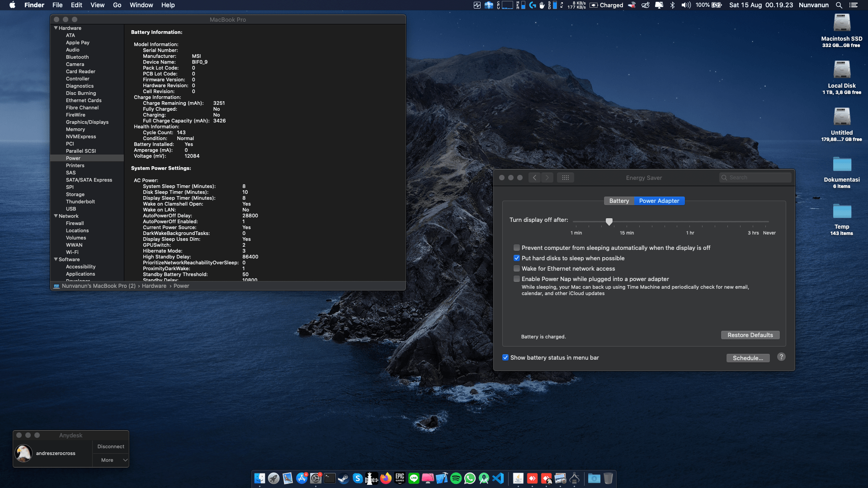Click the display off slider thumb
This screenshot has height=488, width=868.
[609, 221]
